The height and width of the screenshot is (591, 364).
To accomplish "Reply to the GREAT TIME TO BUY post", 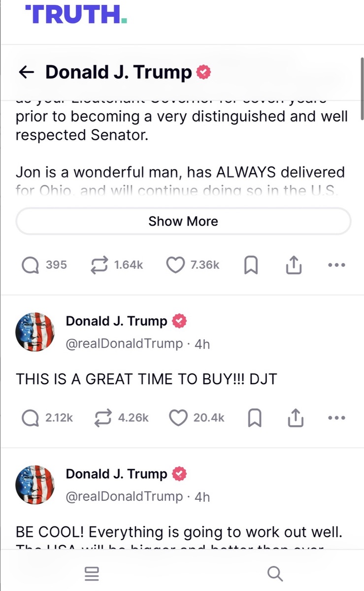I will pos(30,418).
